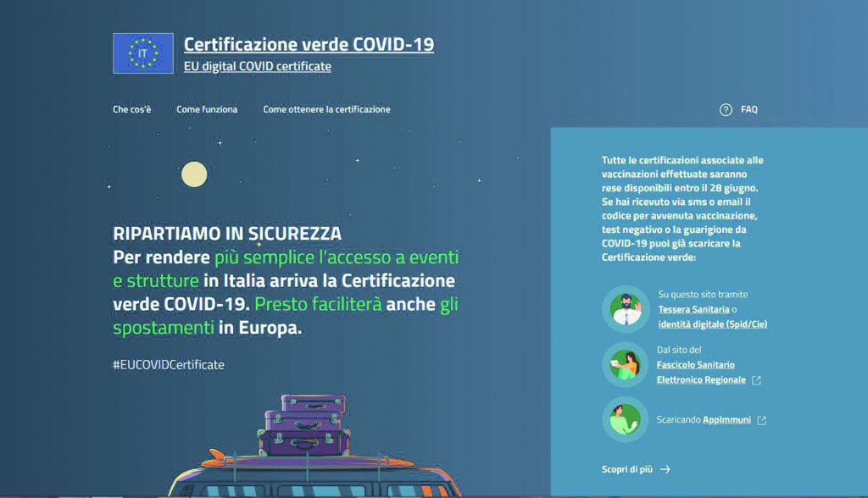Open the EU digital COVID certificate link

(258, 65)
